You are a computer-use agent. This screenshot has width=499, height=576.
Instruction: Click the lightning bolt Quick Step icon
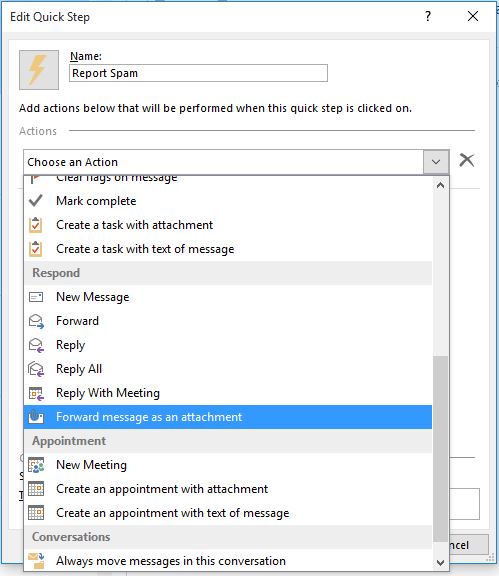tap(39, 70)
